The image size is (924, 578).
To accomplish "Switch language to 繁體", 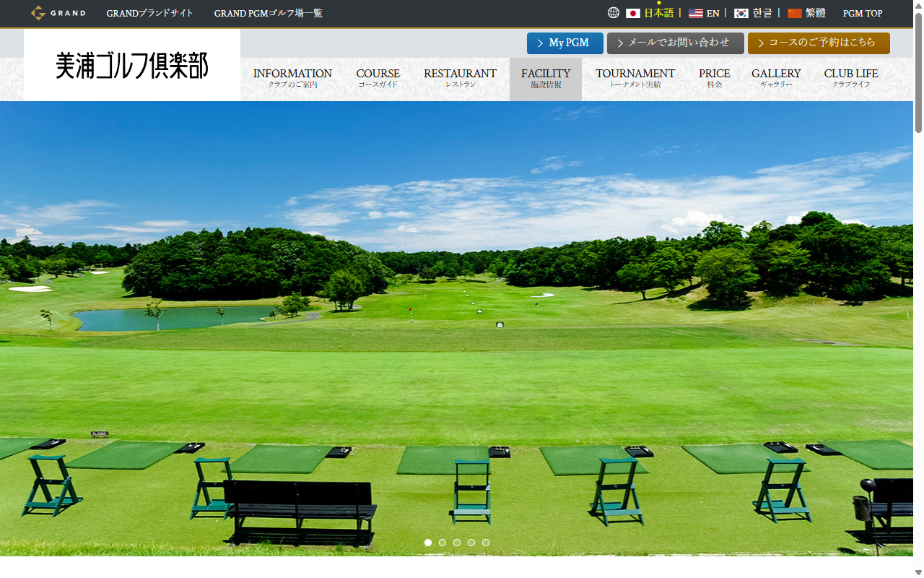I will pyautogui.click(x=816, y=13).
